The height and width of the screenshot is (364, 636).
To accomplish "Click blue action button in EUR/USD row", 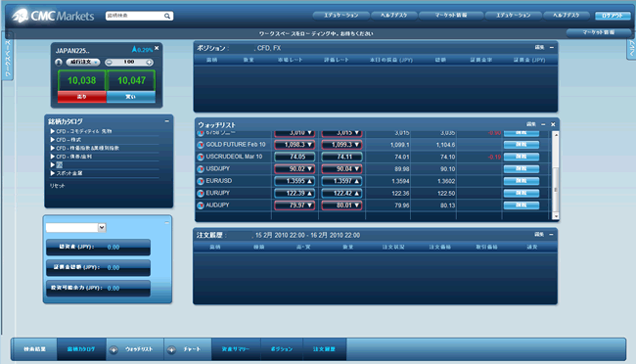I will pyautogui.click(x=522, y=181).
